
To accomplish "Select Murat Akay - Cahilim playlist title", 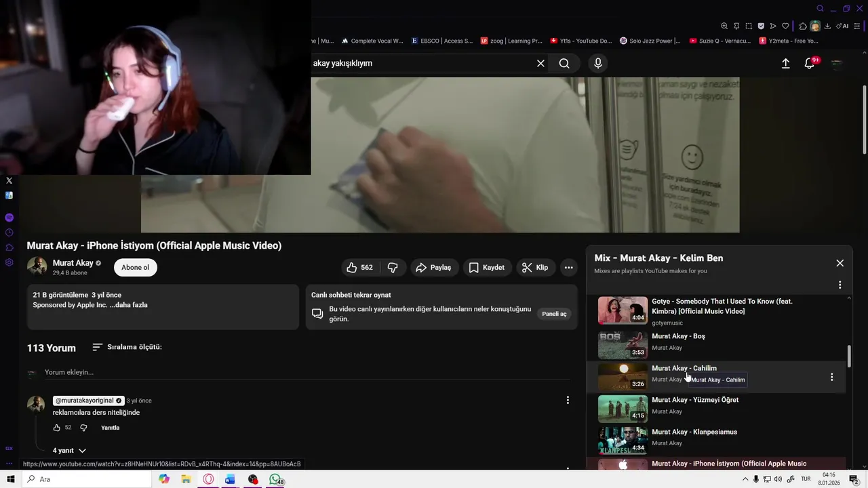I will [684, 368].
